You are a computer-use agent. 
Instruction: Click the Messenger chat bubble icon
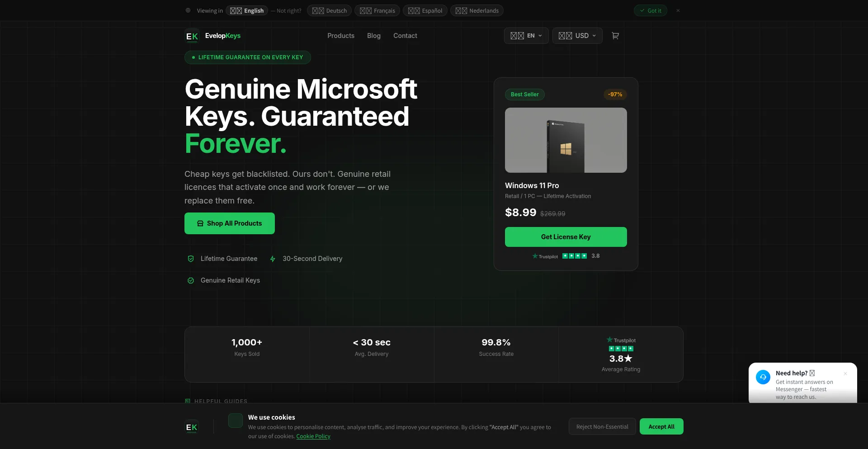click(x=763, y=377)
